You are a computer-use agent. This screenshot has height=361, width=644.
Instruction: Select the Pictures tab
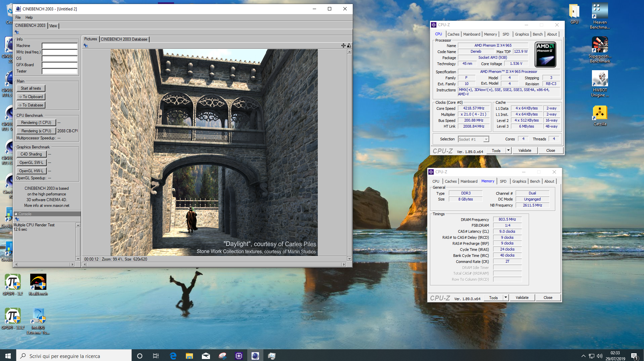90,39
